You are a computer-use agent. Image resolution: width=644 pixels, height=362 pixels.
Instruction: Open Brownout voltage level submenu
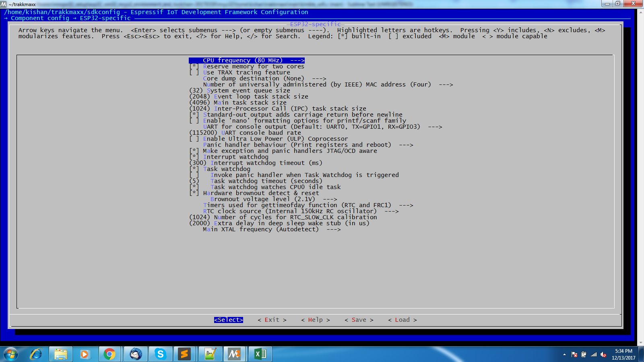[x=274, y=199]
